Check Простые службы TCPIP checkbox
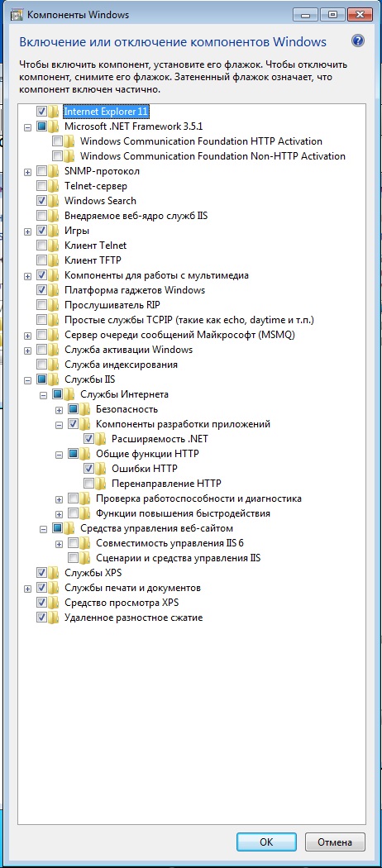 click(x=41, y=320)
